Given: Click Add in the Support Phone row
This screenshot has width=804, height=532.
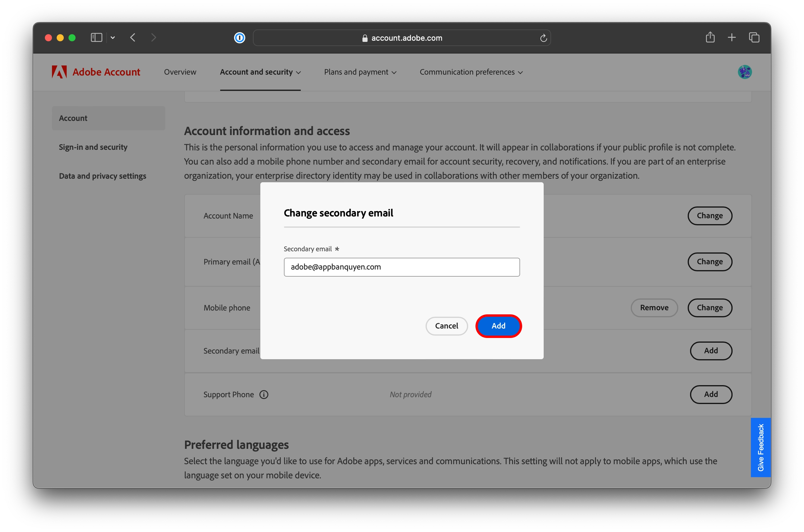Looking at the screenshot, I should pyautogui.click(x=711, y=394).
